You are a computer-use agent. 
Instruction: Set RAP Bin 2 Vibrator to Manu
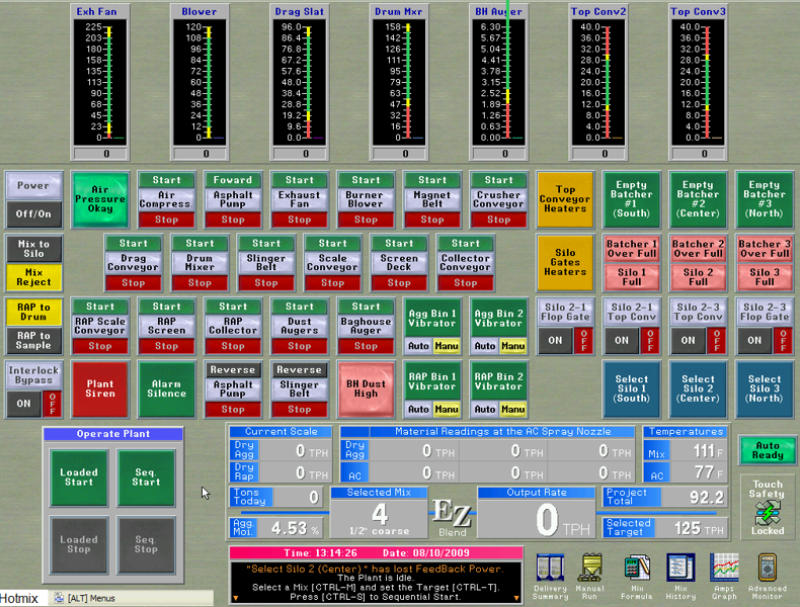[x=513, y=409]
